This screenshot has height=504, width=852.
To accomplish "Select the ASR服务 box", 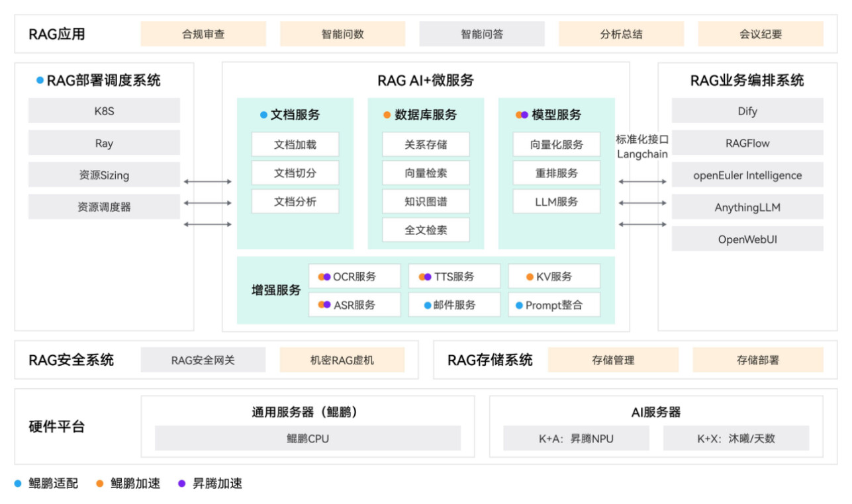I will 355,305.
